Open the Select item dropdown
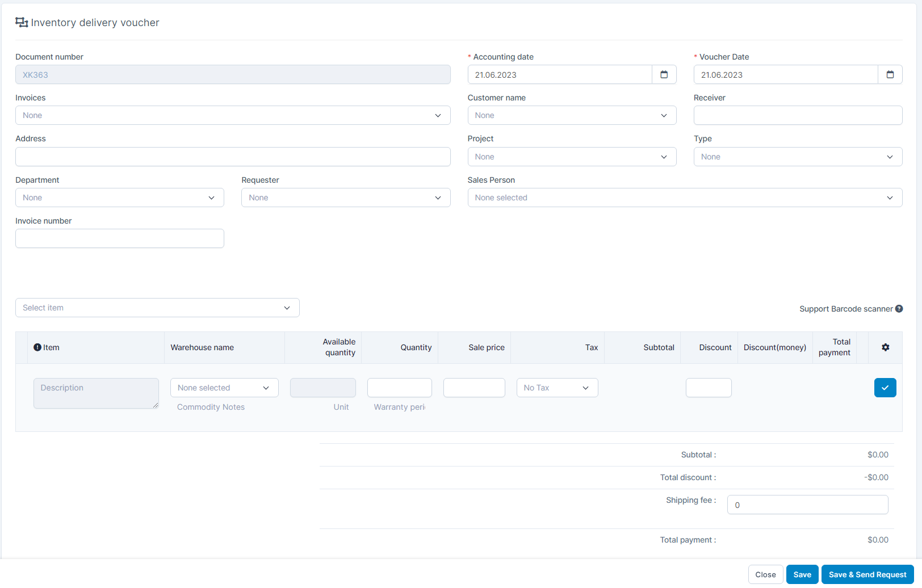Screen dimensions: 922x588 (x=157, y=308)
